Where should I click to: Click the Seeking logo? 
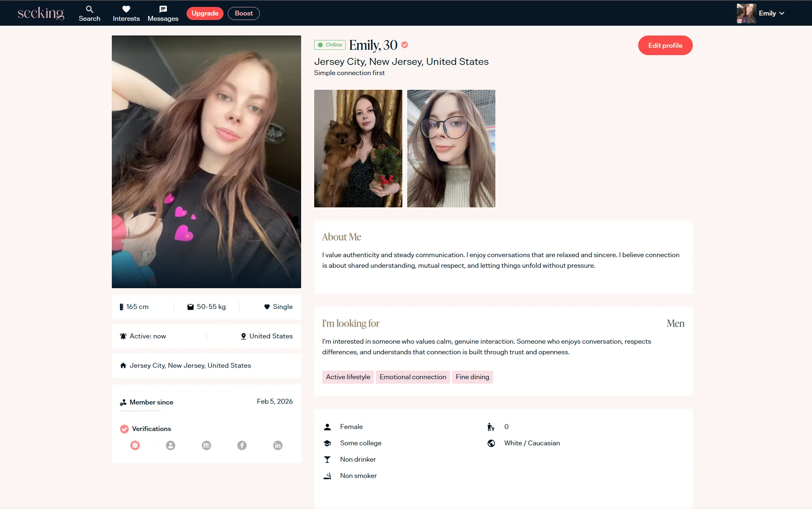pyautogui.click(x=41, y=13)
